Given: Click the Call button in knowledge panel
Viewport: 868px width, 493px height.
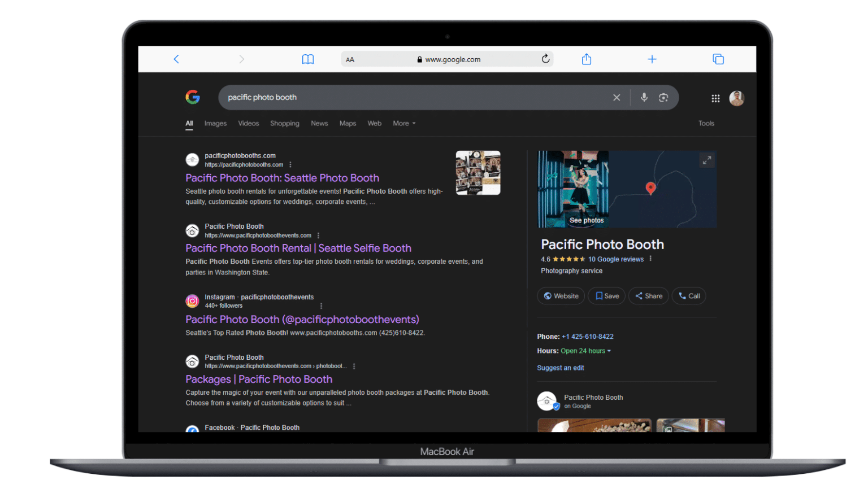Looking at the screenshot, I should pyautogui.click(x=689, y=296).
